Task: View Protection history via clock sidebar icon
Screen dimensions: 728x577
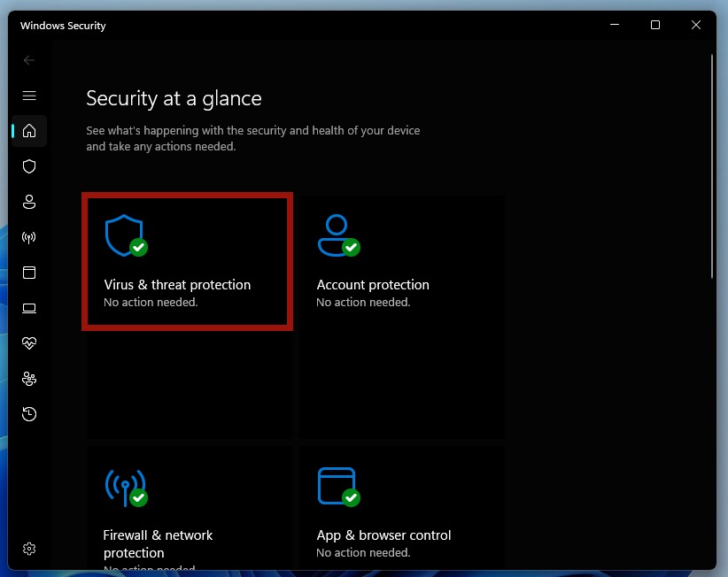Action: [x=29, y=414]
